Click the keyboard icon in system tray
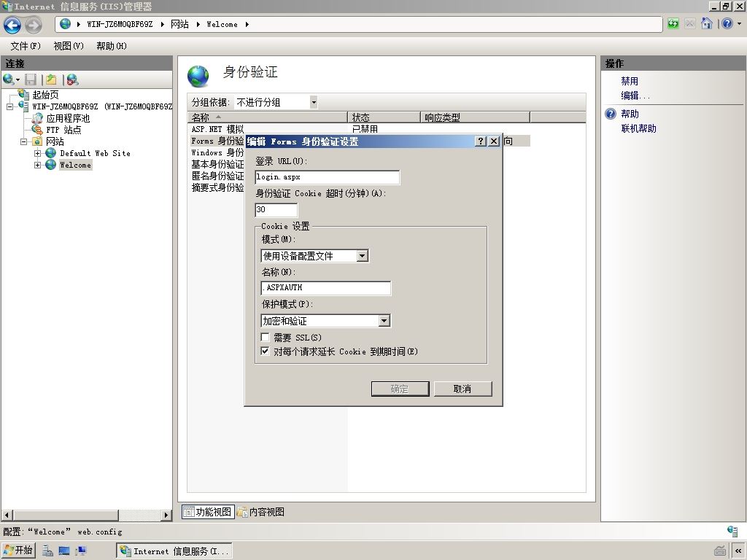This screenshot has height=560, width=747. click(x=720, y=551)
